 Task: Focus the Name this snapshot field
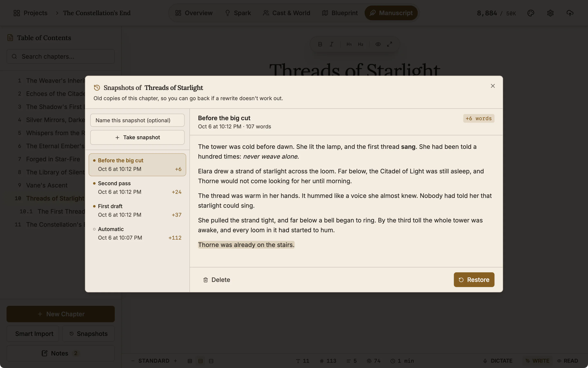pyautogui.click(x=137, y=120)
